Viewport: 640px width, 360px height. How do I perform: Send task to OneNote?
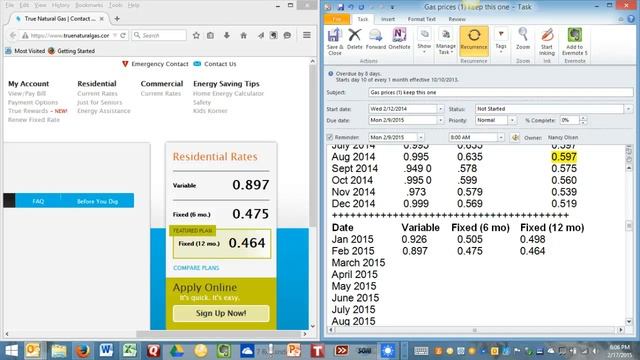(x=399, y=40)
